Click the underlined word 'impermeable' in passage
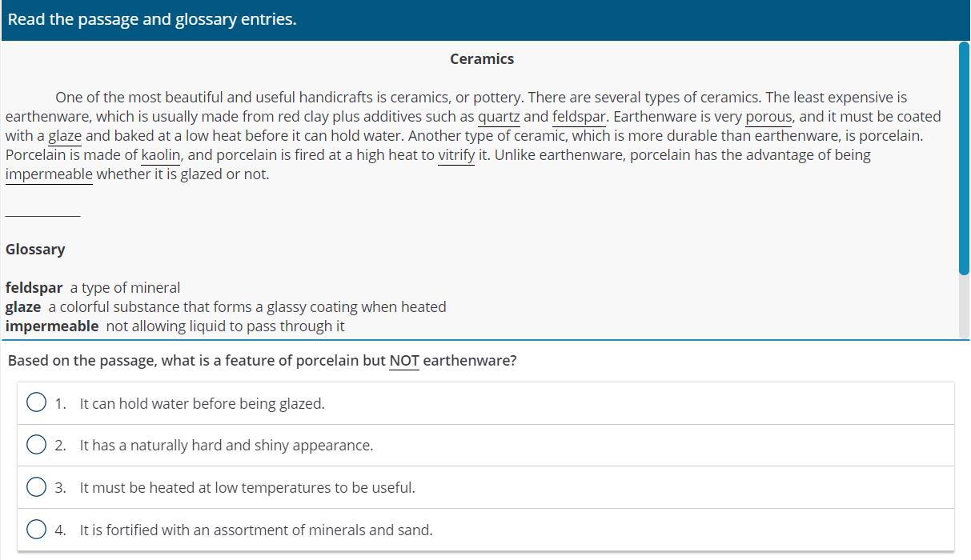971x560 pixels. [49, 174]
